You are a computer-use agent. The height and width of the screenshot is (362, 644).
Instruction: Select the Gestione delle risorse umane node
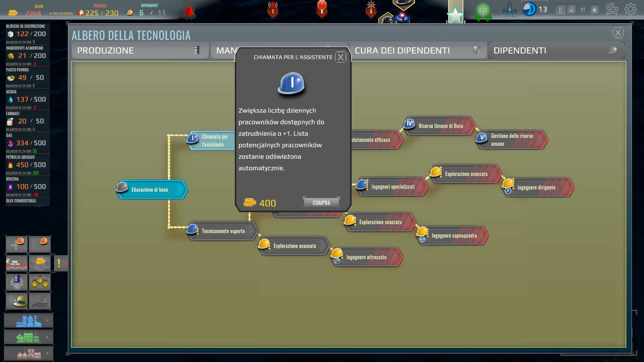[x=512, y=140]
